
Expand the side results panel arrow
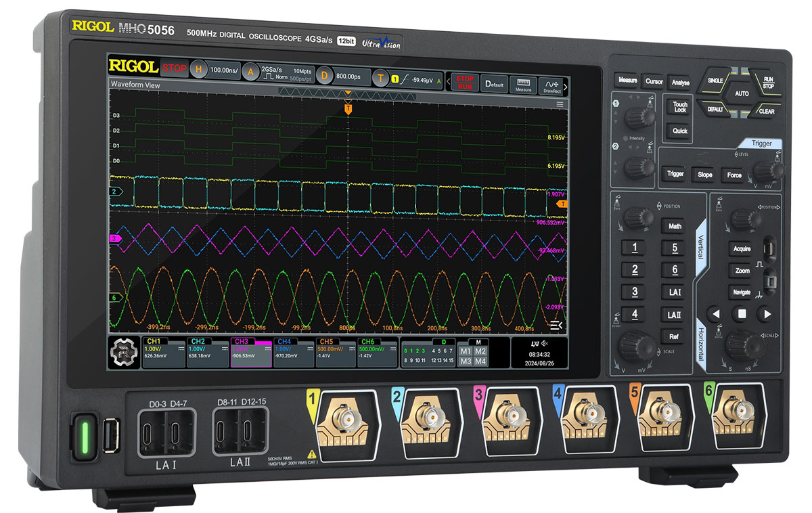click(x=556, y=326)
